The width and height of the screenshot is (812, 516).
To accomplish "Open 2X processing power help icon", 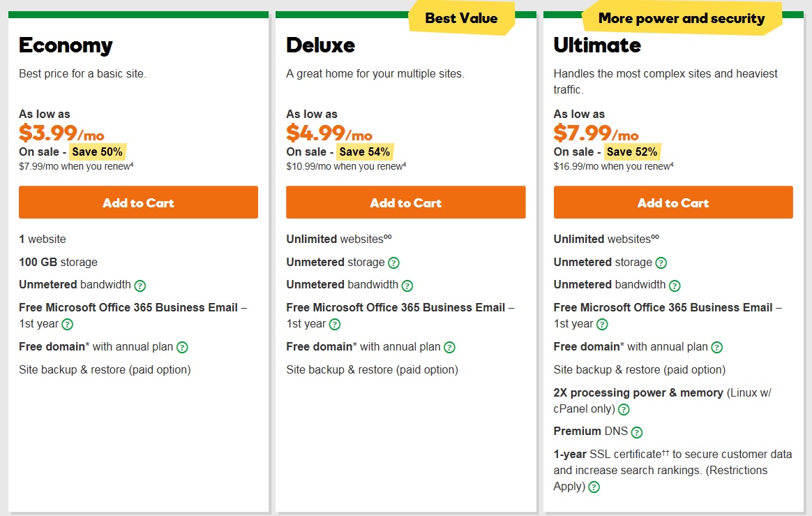I will (x=624, y=410).
